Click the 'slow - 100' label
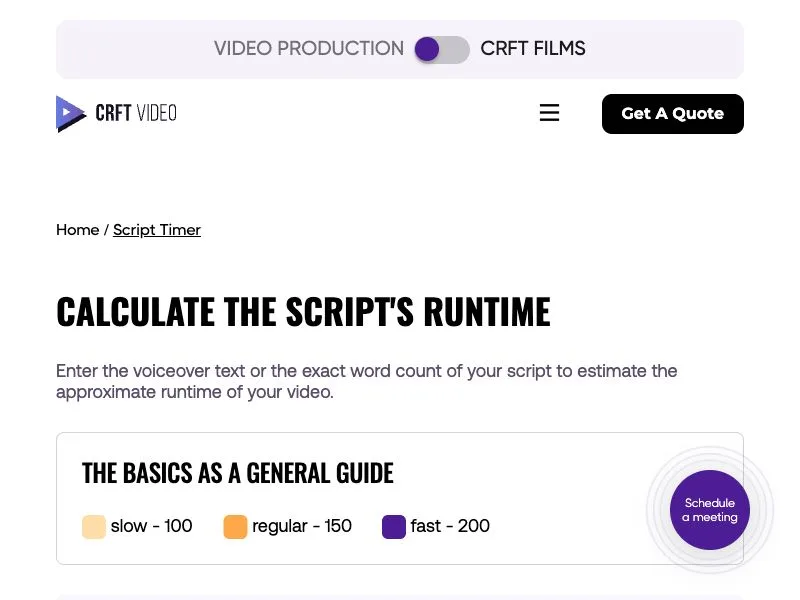This screenshot has height=600, width=800. pyautogui.click(x=152, y=526)
